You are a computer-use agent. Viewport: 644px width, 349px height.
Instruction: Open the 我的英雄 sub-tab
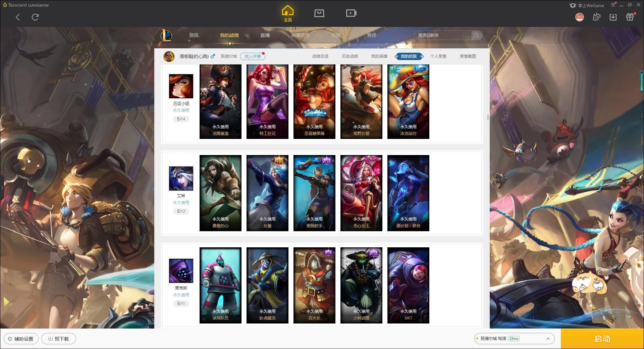pyautogui.click(x=379, y=56)
